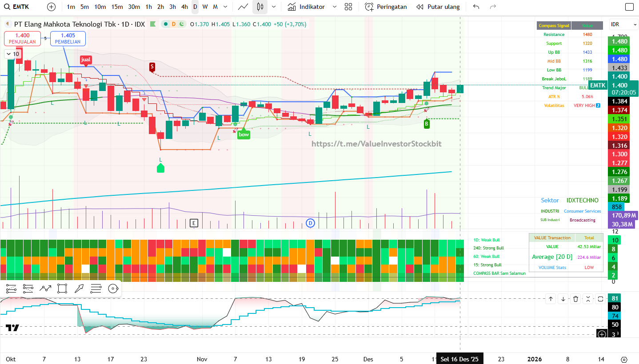This screenshot has width=639, height=364.
Task: Open chart settings gear at bottom right
Action: pyautogui.click(x=624, y=359)
